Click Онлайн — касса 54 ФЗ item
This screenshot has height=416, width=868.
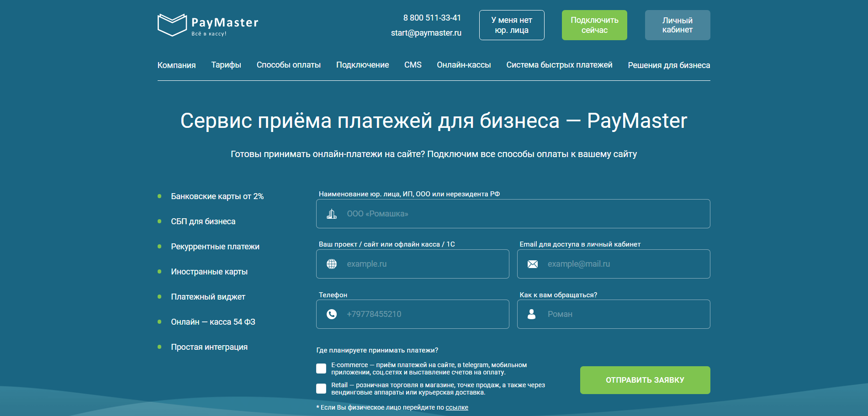tap(213, 322)
